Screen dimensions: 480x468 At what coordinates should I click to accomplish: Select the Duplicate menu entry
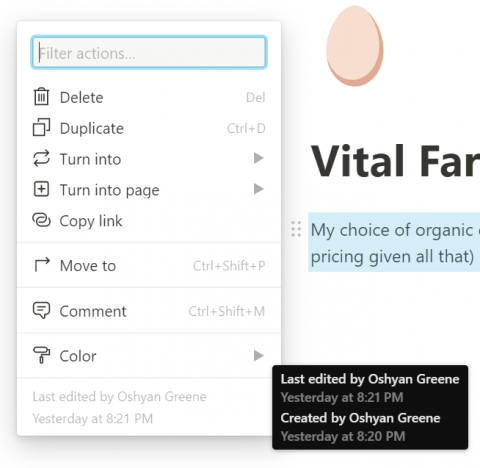pyautogui.click(x=149, y=128)
